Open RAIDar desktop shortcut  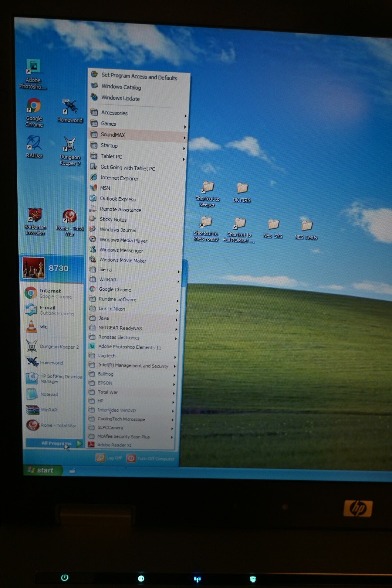click(34, 147)
